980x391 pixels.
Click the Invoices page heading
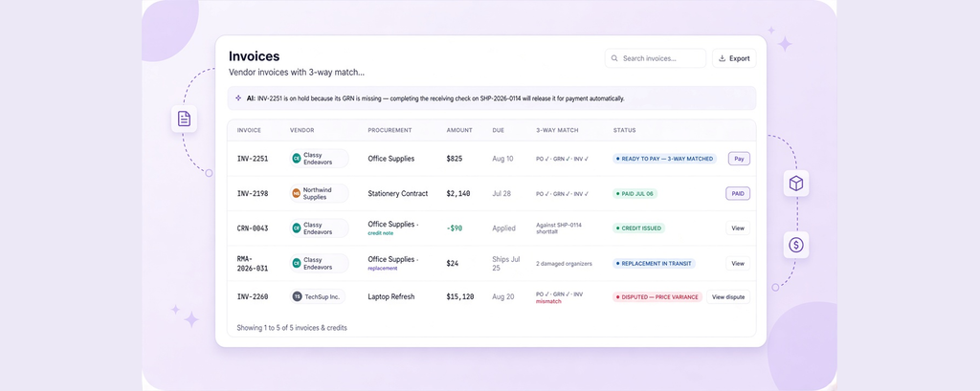coord(255,56)
